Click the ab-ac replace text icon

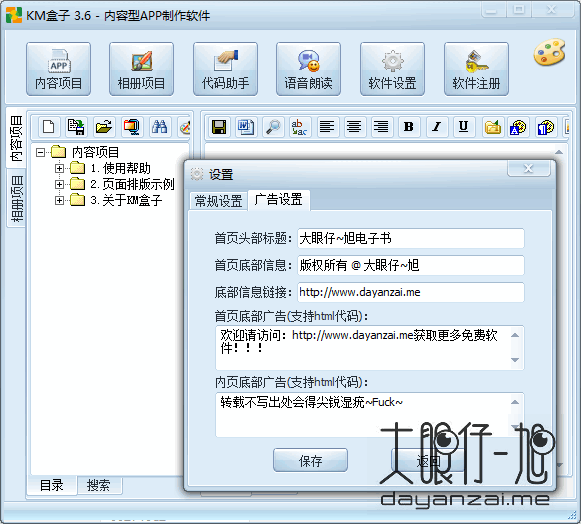coord(299,127)
